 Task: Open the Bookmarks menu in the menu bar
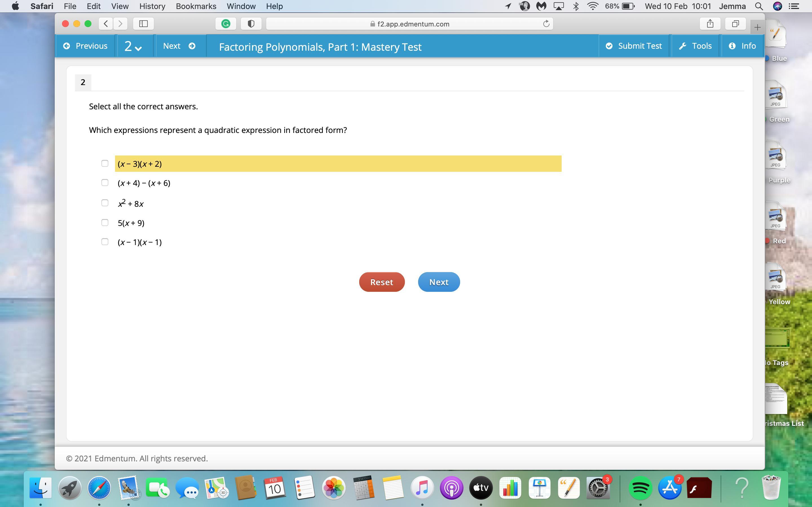(x=196, y=6)
